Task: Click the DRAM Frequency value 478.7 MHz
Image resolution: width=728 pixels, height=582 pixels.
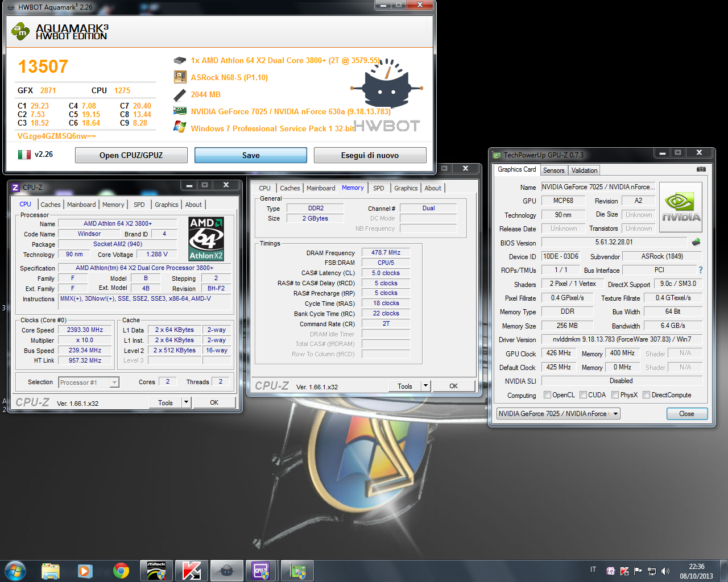Action: point(386,253)
